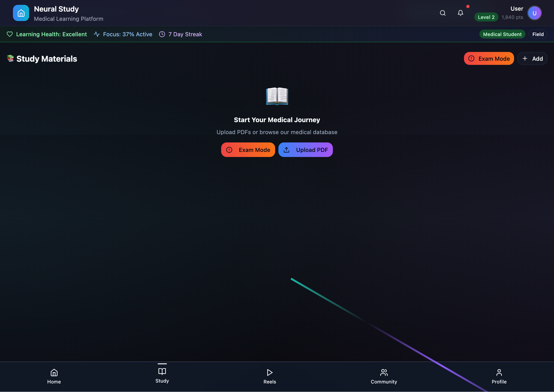Viewport: 554px width, 392px height.
Task: Click the top-right Exam Mode button
Action: tap(489, 59)
